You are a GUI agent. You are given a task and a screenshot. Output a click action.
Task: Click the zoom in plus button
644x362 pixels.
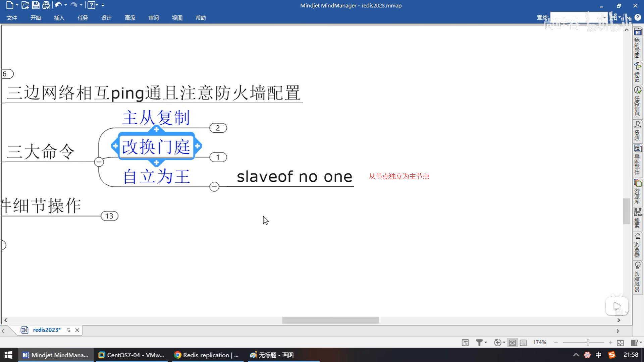(610, 343)
